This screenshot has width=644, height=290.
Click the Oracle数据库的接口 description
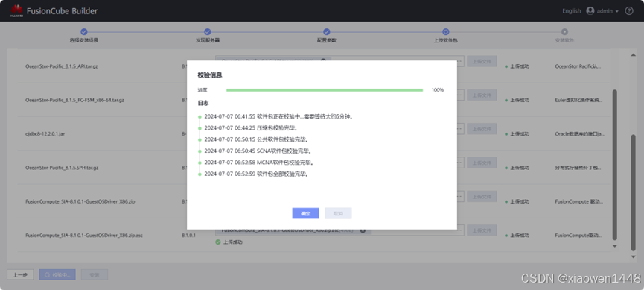point(579,134)
